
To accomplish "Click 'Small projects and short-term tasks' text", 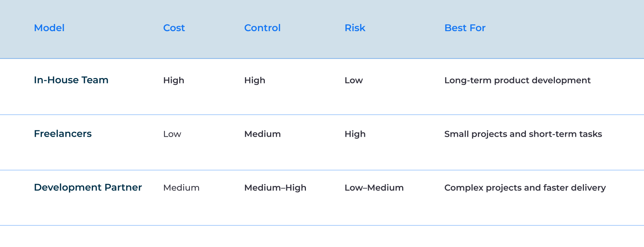I will pos(523,134).
